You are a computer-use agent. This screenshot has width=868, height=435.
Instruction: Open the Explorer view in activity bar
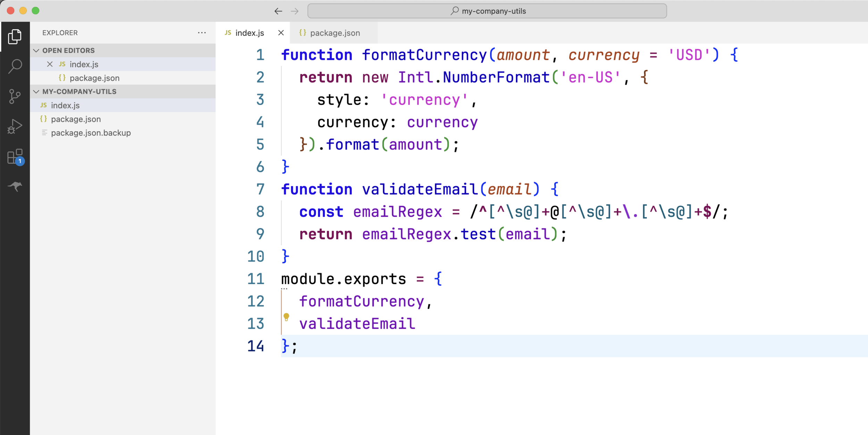pos(15,36)
